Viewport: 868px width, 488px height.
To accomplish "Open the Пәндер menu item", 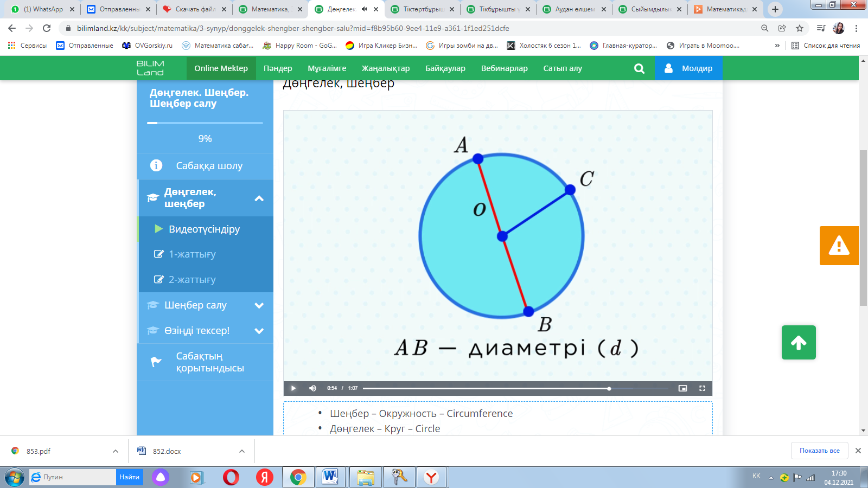I will click(278, 68).
